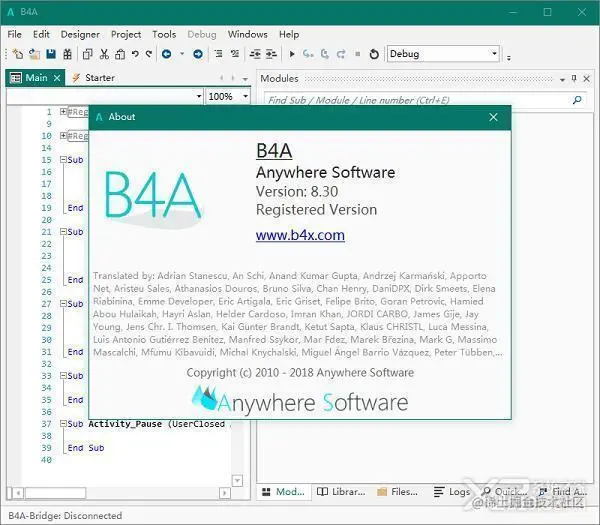Open the File menu
Viewport: 600px width, 525px height.
click(15, 34)
